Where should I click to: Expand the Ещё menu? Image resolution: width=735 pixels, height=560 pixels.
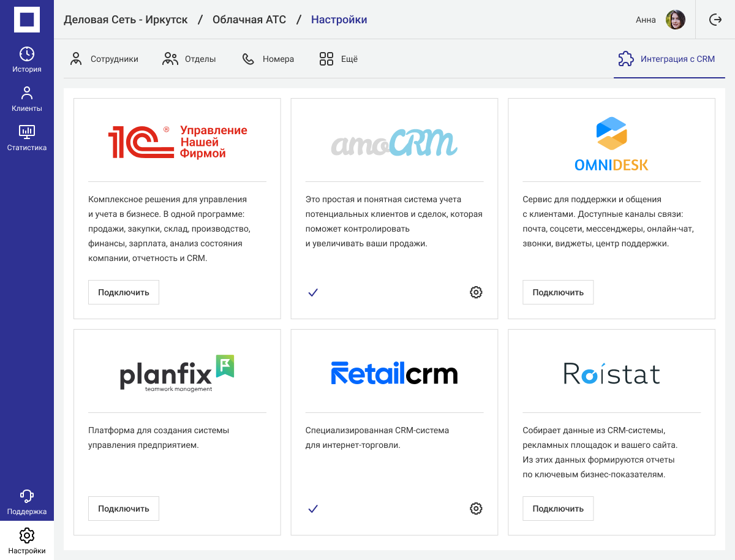pos(338,59)
